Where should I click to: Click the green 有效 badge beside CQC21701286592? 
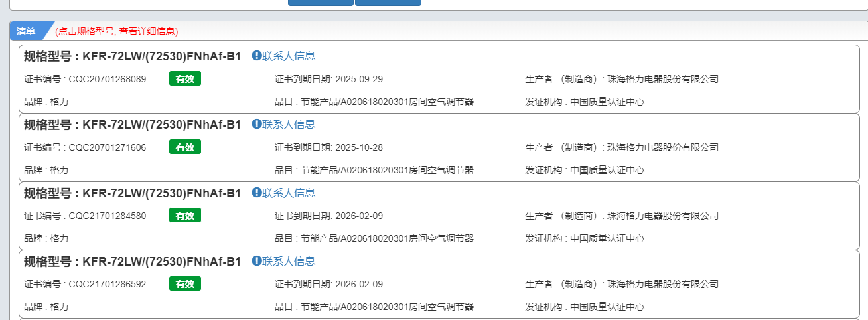click(185, 284)
